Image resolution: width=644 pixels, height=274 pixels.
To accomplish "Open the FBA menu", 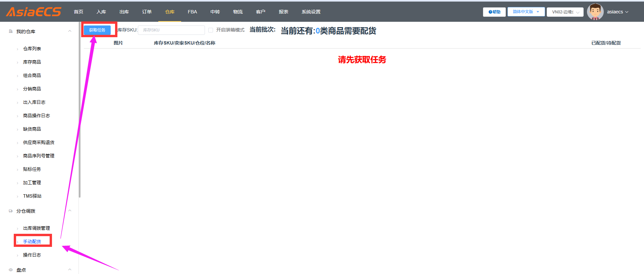I will 193,12.
